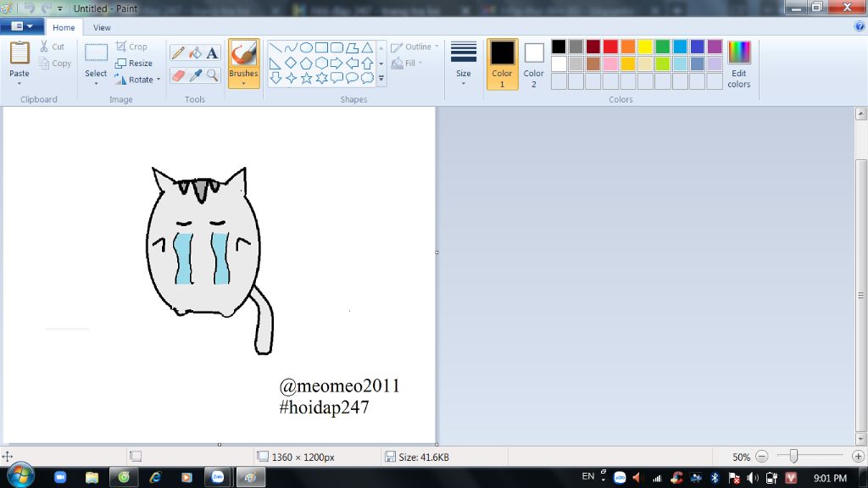Open the Rotate dropdown menu
The width and height of the screenshot is (868, 488).
tap(159, 80)
